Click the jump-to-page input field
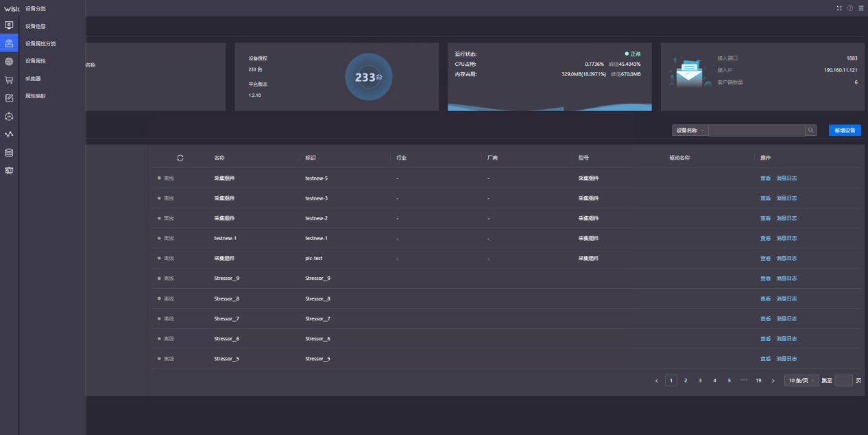 tap(843, 380)
